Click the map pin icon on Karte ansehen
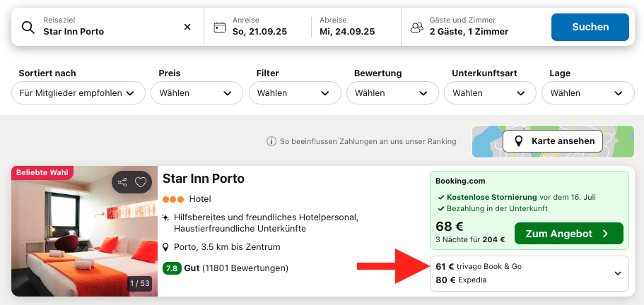The width and height of the screenshot is (644, 305). tap(519, 141)
